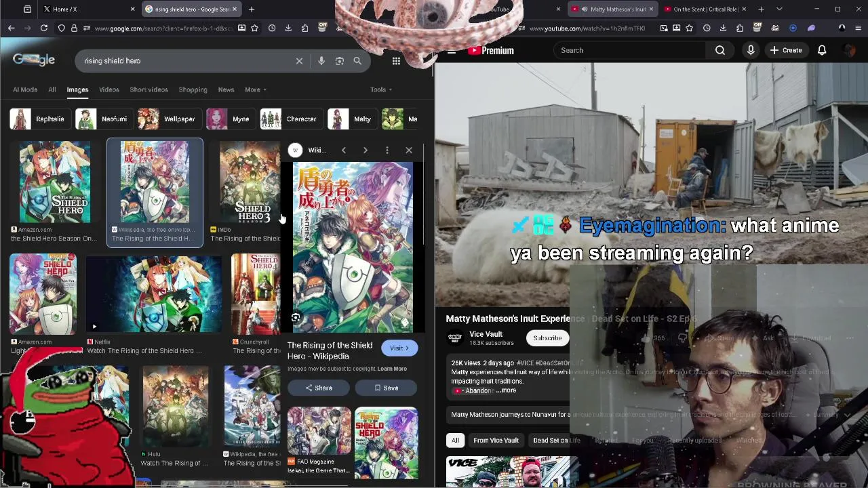The image size is (868, 488).
Task: Open the YouTube account avatar menu
Action: [849, 50]
